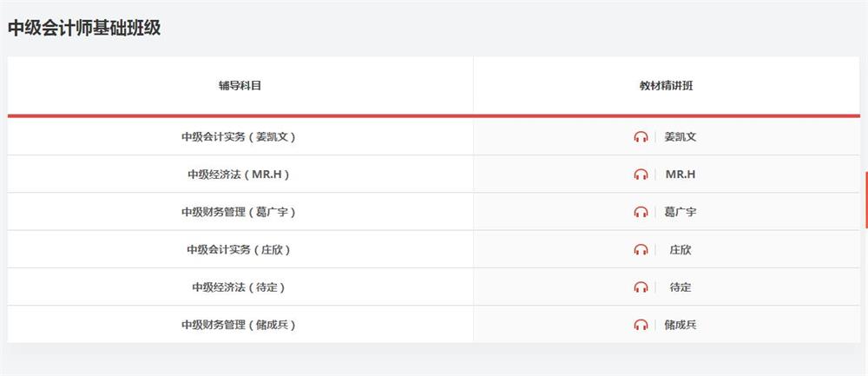
Task: Select 中级经济法（待定）subject row
Action: 240,287
